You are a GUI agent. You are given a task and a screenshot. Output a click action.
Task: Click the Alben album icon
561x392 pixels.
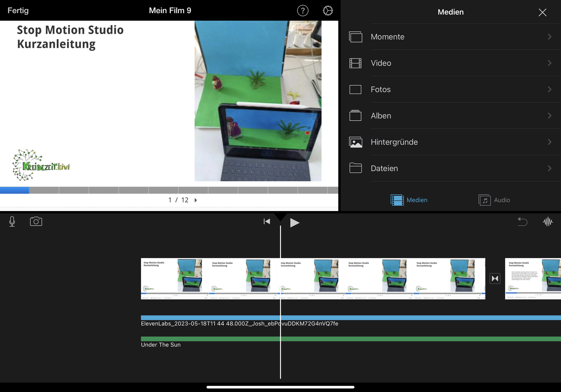coord(355,115)
